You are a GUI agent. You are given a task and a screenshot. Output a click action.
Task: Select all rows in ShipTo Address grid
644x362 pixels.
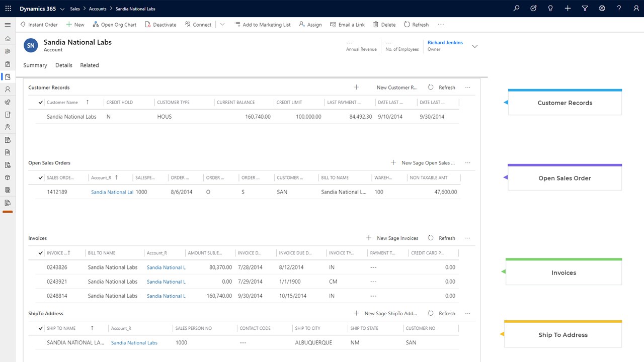tap(41, 328)
